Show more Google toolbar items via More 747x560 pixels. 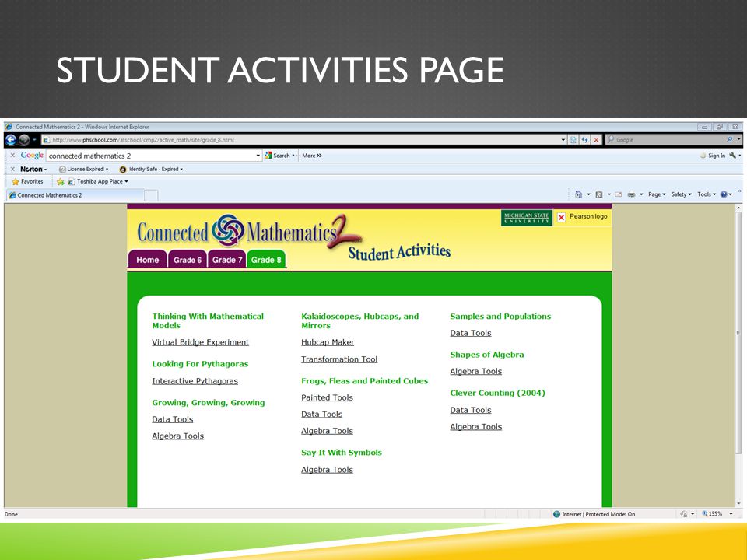pos(311,156)
